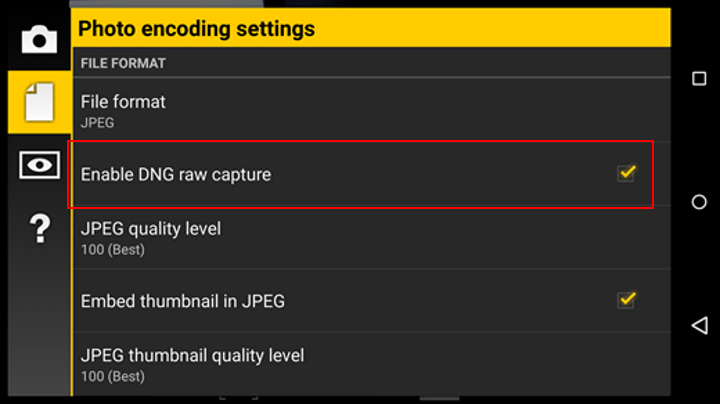Screen dimensions: 720x404
Task: Open the eye viewfinder settings icon
Action: (39, 166)
